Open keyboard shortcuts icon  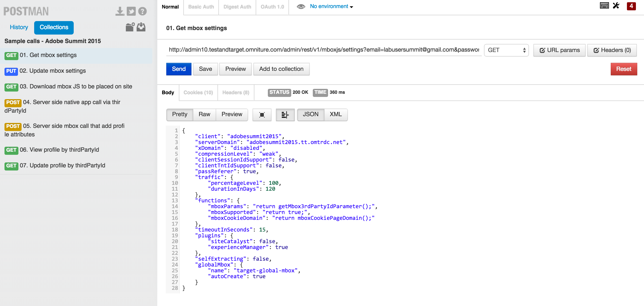pyautogui.click(x=604, y=6)
